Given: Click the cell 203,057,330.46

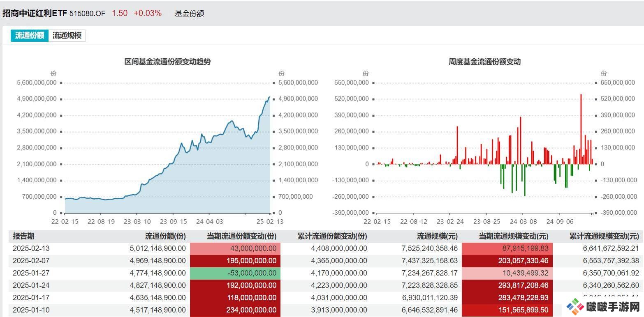Looking at the screenshot, I should [507, 261].
